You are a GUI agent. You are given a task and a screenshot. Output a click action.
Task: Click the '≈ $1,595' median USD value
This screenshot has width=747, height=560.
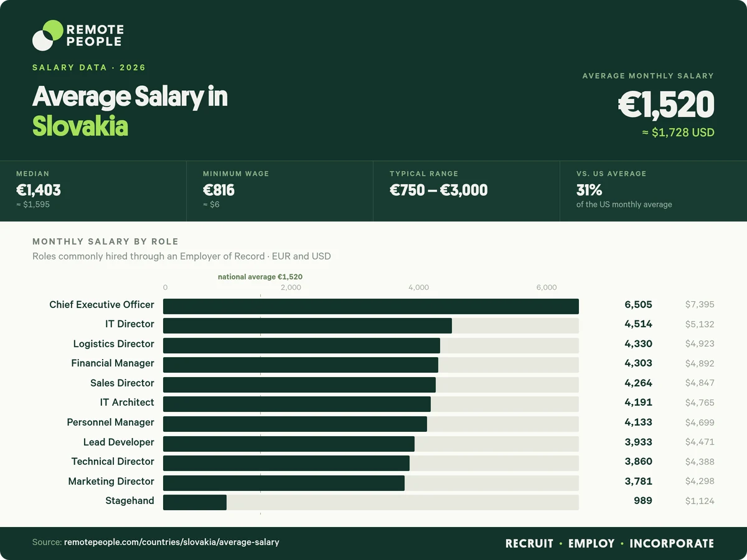(32, 205)
